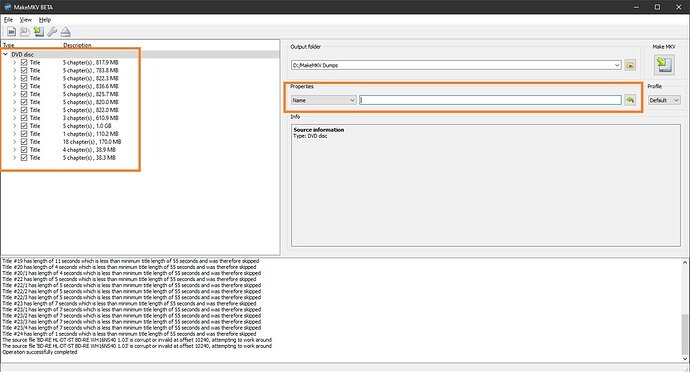Open the Default profile dropdown
690x372 pixels.
pos(664,100)
